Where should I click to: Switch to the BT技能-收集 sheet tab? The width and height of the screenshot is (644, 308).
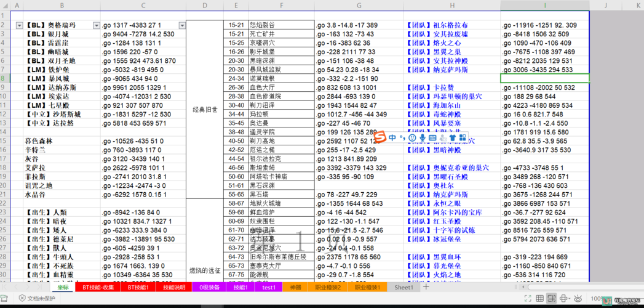point(97,287)
